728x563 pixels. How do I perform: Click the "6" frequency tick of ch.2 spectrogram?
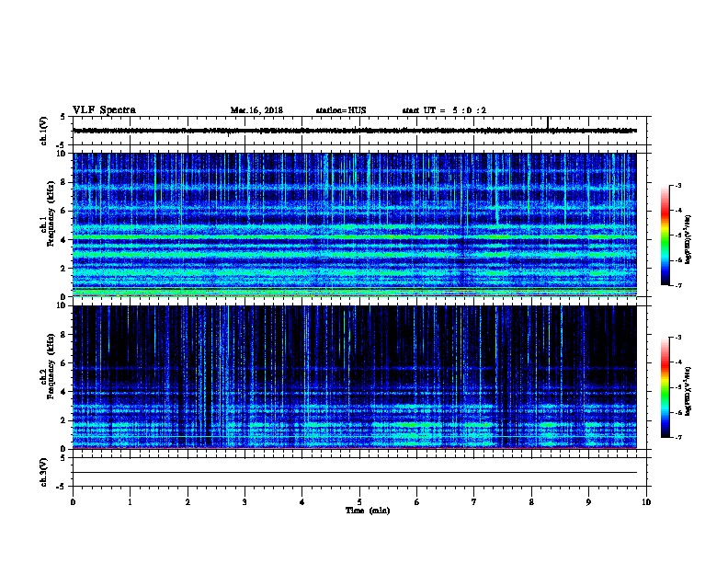pyautogui.click(x=64, y=363)
